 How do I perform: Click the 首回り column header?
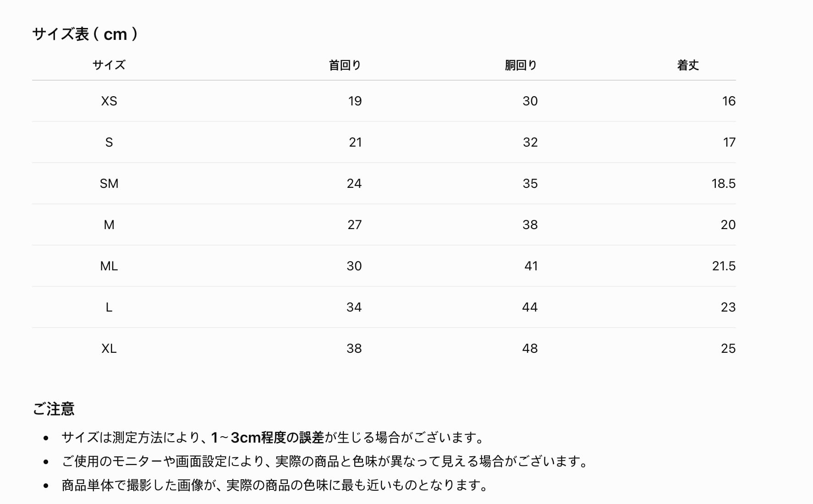[x=345, y=65]
